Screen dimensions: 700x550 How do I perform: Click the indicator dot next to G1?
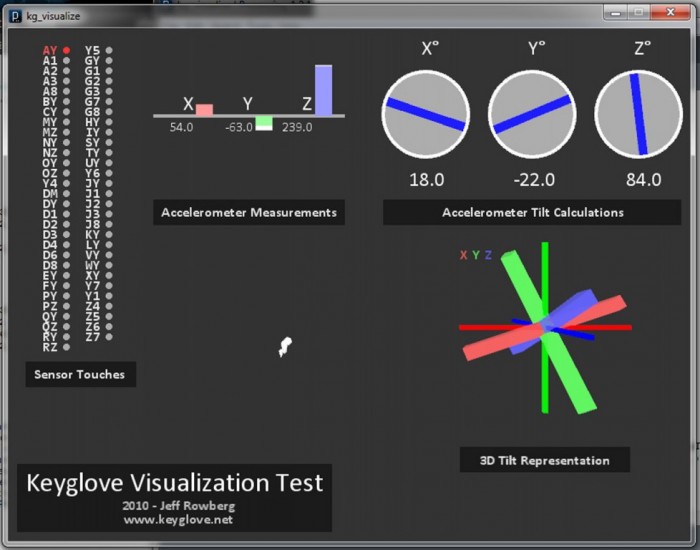pos(109,71)
